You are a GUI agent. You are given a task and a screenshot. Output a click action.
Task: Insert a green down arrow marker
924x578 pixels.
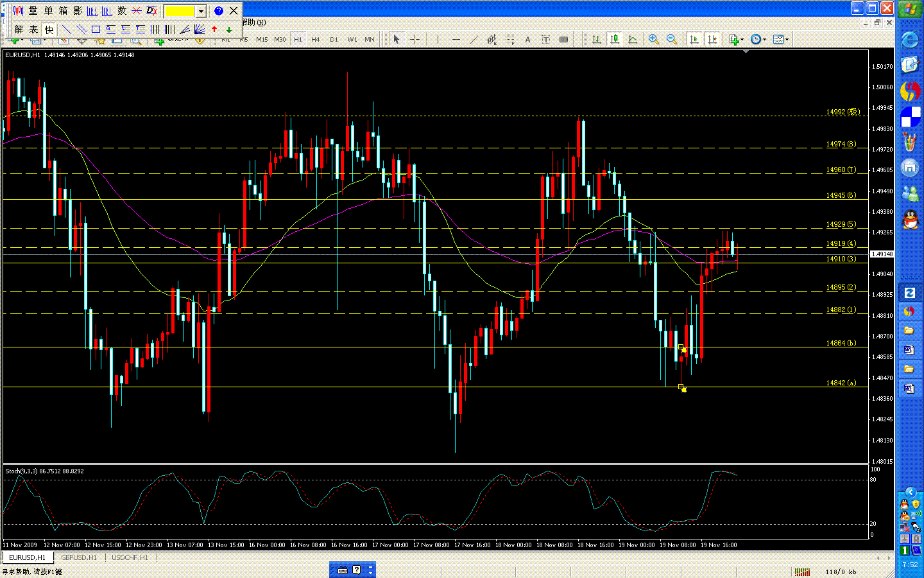click(x=229, y=30)
